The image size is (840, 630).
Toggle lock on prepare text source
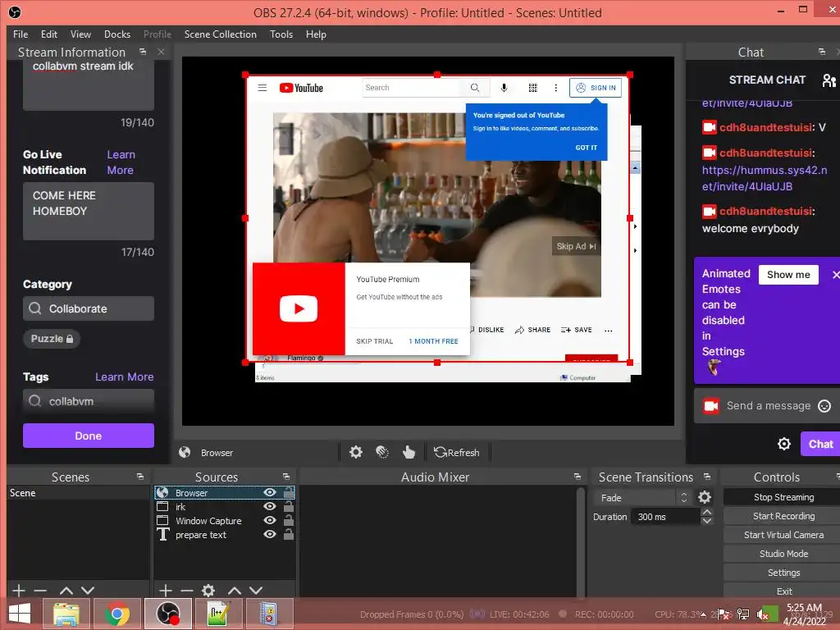[288, 533]
